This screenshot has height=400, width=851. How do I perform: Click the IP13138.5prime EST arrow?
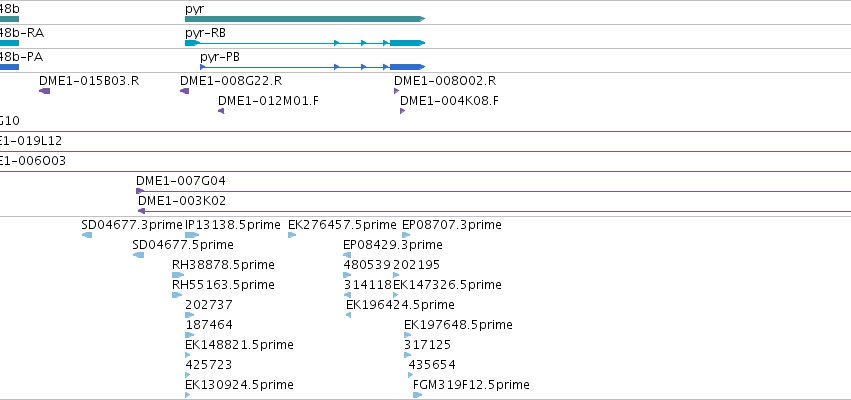tap(192, 235)
